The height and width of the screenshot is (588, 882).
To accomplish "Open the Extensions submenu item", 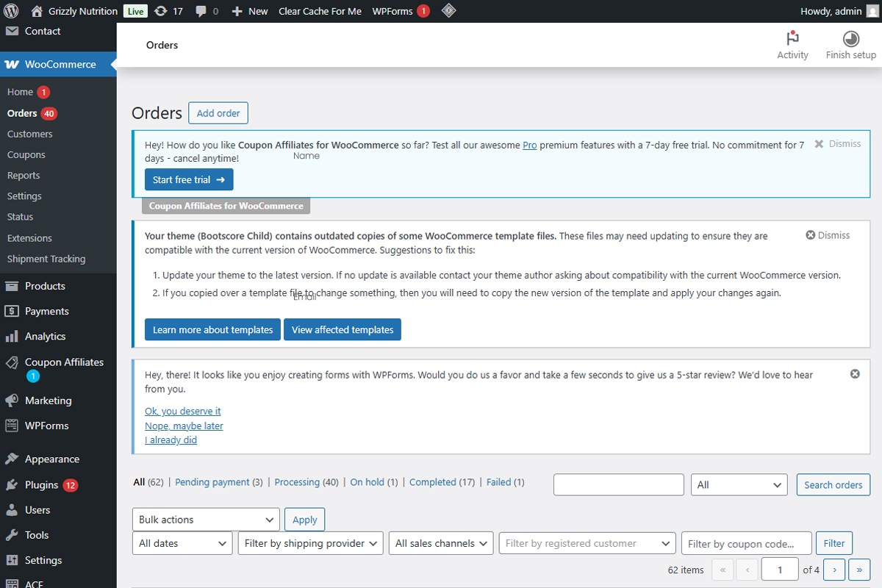I will coord(29,238).
